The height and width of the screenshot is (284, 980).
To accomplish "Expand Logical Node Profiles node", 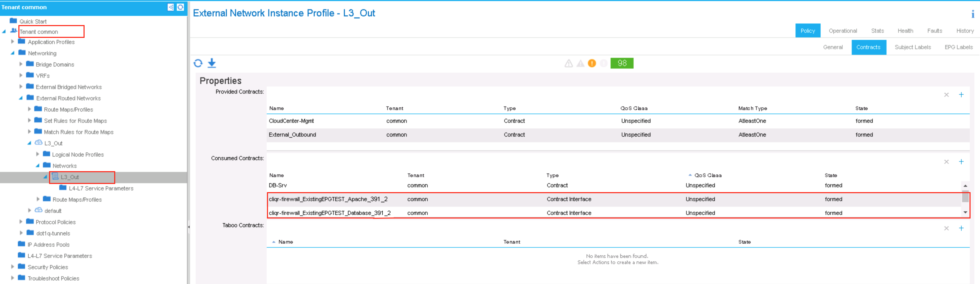I will (38, 154).
